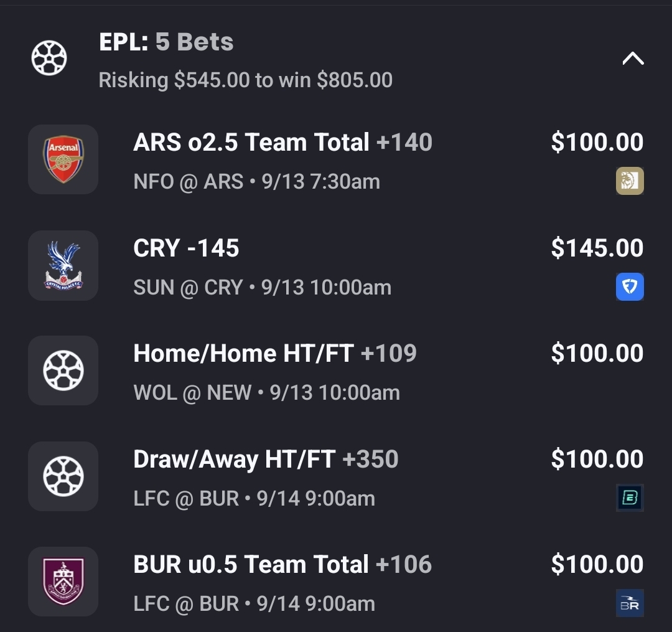Click soccer ball icon beside Home/Home HT/FT

click(x=63, y=370)
